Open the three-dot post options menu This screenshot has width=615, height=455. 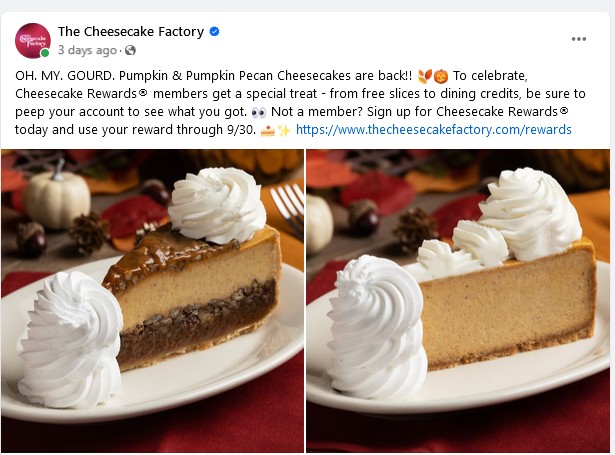pos(579,39)
